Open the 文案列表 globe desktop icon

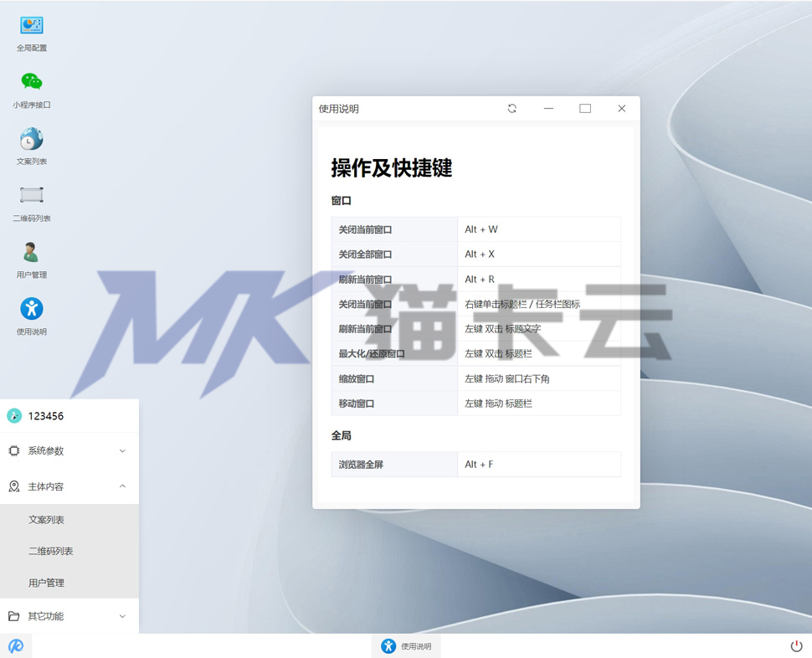[32, 147]
